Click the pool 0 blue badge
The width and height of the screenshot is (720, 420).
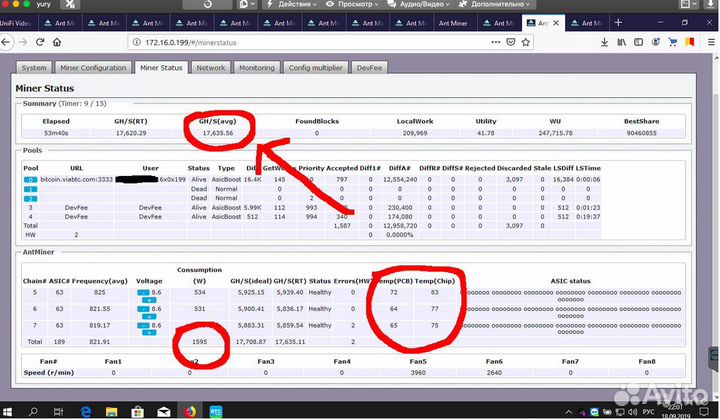point(30,179)
